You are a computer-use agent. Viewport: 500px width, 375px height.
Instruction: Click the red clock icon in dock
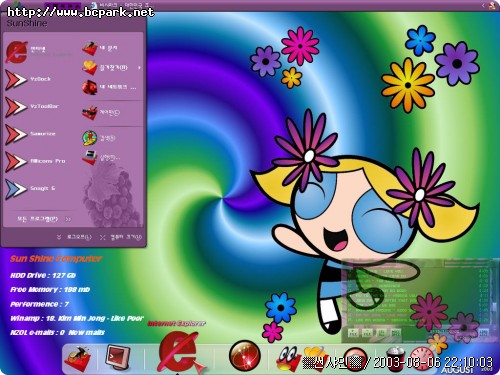pos(422,359)
